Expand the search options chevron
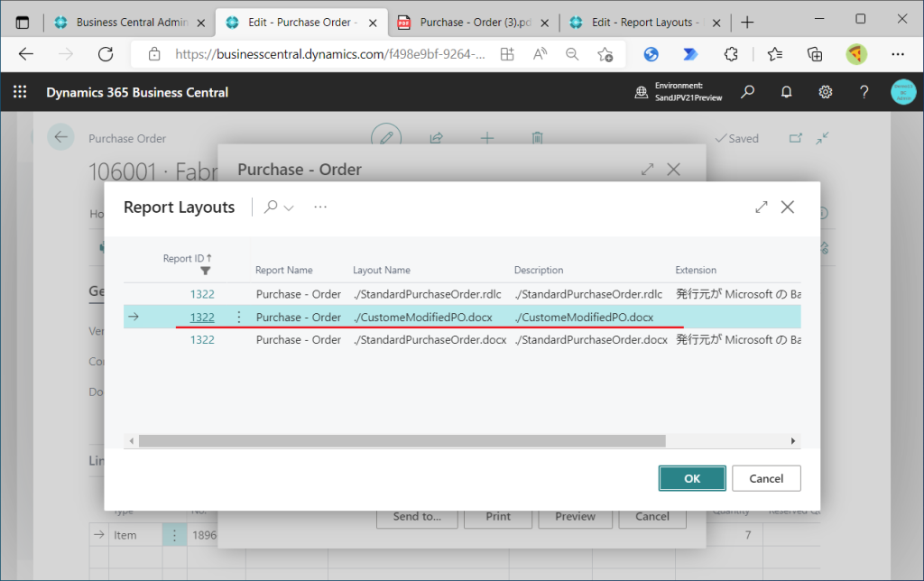This screenshot has width=924, height=581. click(289, 208)
